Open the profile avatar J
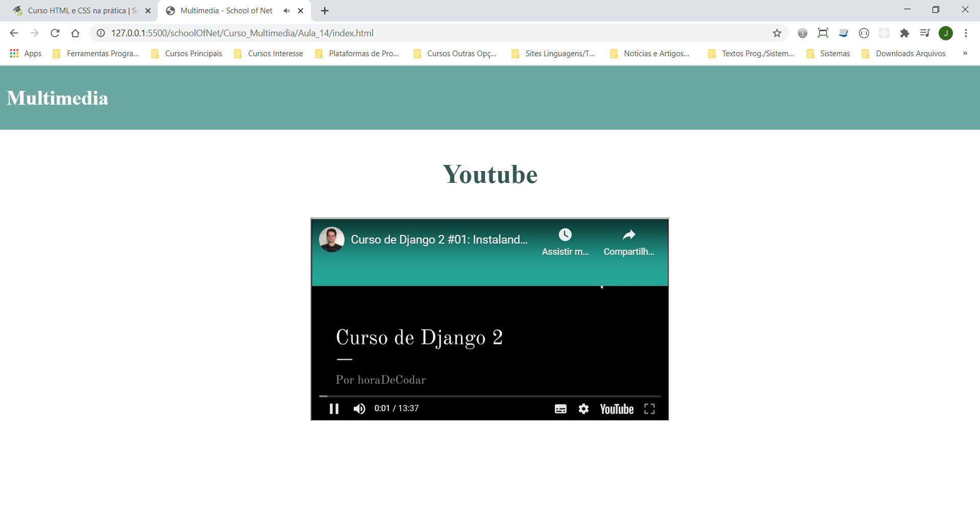 (x=946, y=33)
